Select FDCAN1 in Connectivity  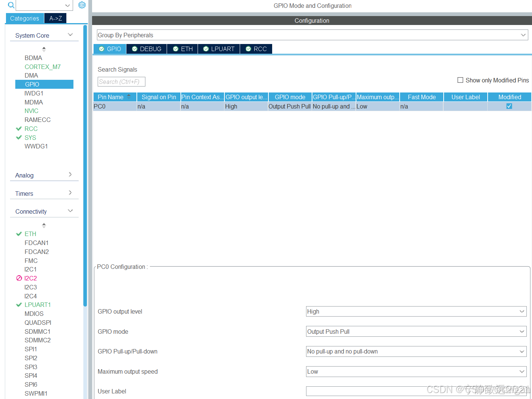[37, 243]
